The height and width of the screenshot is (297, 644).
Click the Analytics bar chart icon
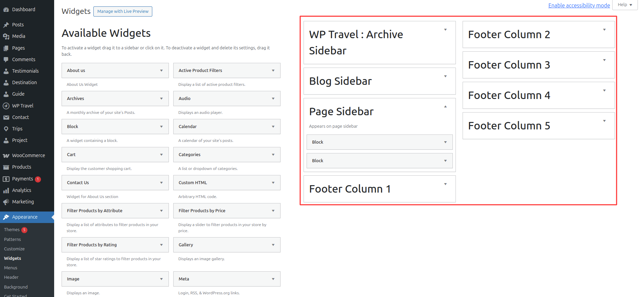tap(6, 191)
